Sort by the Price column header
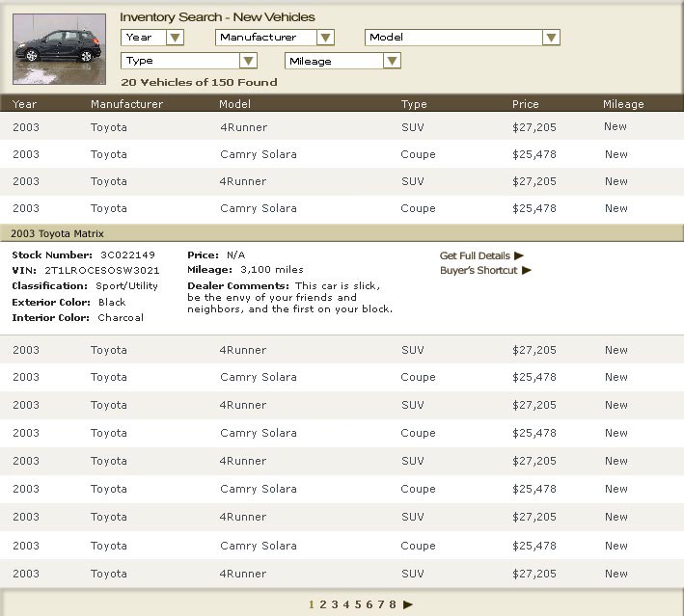The image size is (684, 616). click(x=526, y=104)
